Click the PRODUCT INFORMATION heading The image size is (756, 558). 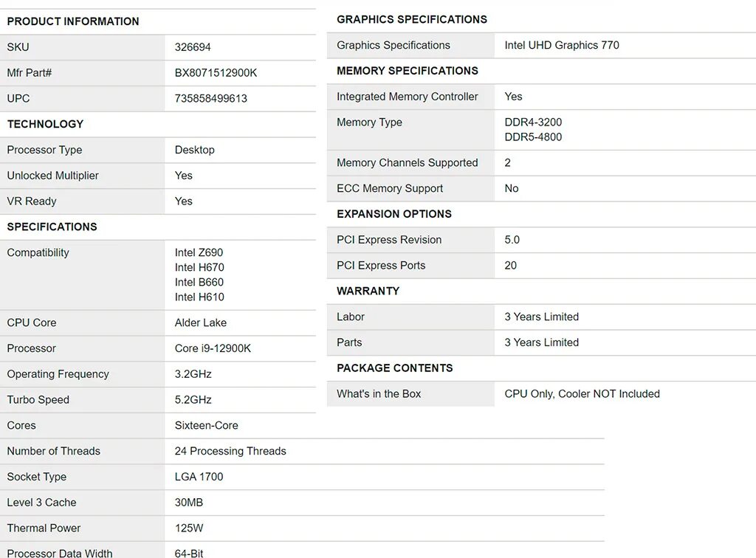tap(73, 21)
